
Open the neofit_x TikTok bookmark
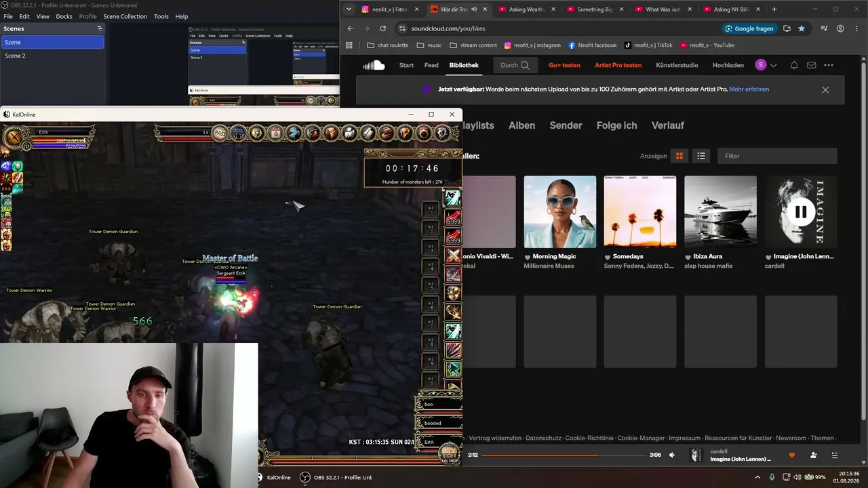(648, 45)
